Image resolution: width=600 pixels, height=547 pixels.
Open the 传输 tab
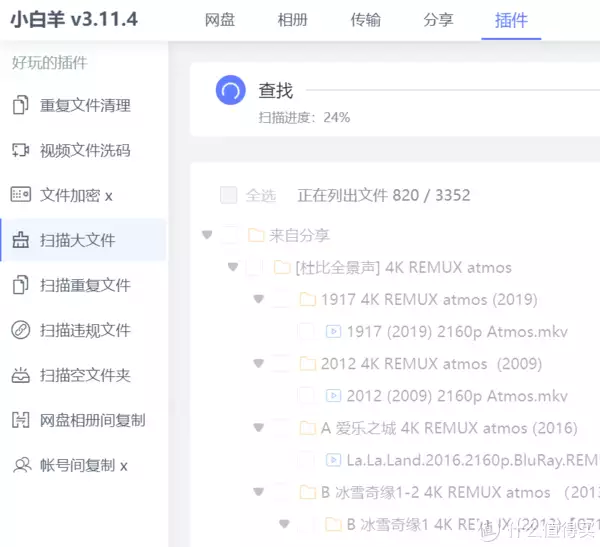pyautogui.click(x=365, y=20)
